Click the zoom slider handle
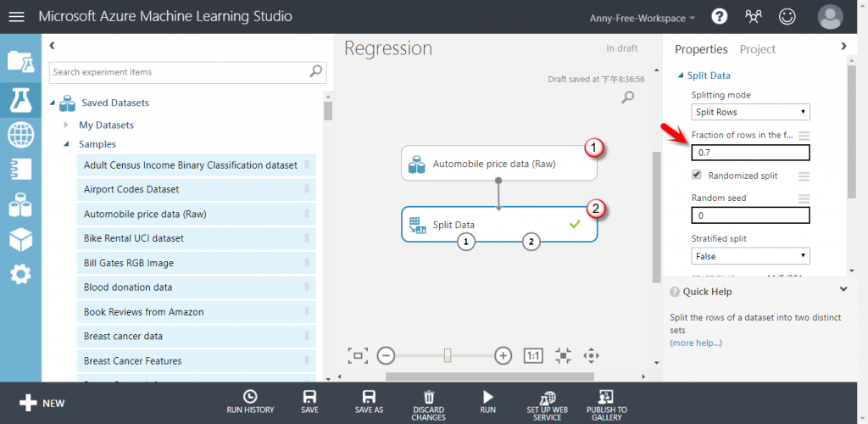This screenshot has width=868, height=424. [448, 355]
